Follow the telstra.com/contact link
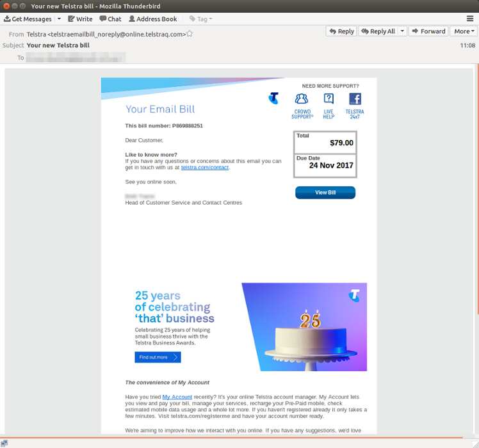The image size is (479, 448). (205, 167)
